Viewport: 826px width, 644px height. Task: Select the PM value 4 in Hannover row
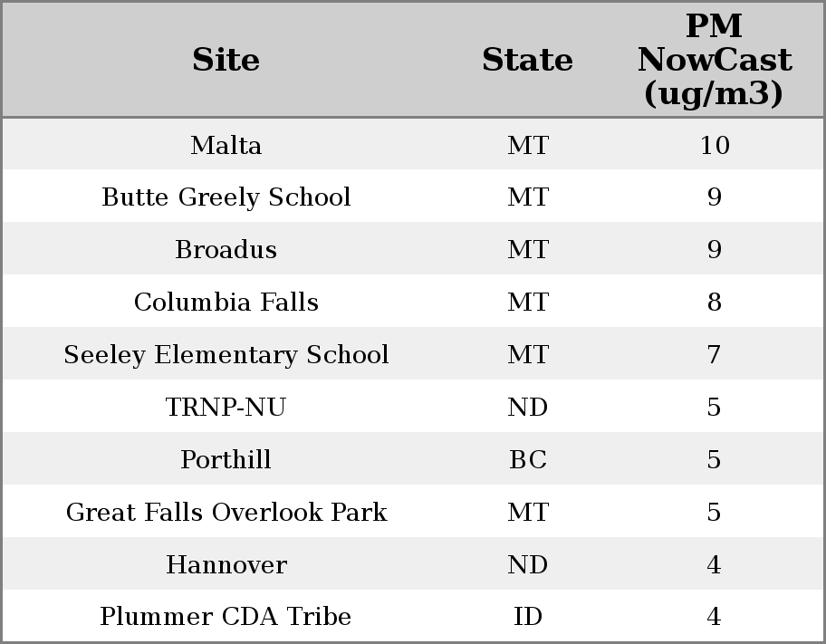click(714, 565)
